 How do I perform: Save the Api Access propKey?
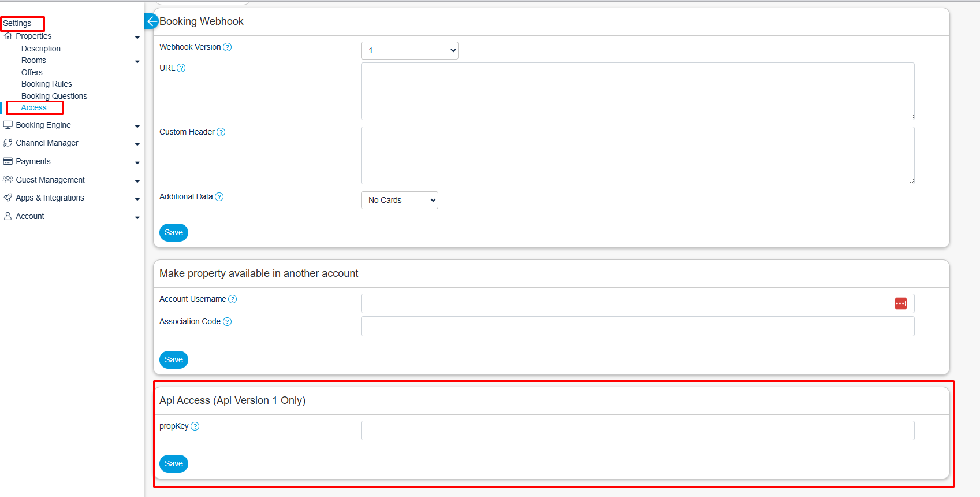pos(174,463)
